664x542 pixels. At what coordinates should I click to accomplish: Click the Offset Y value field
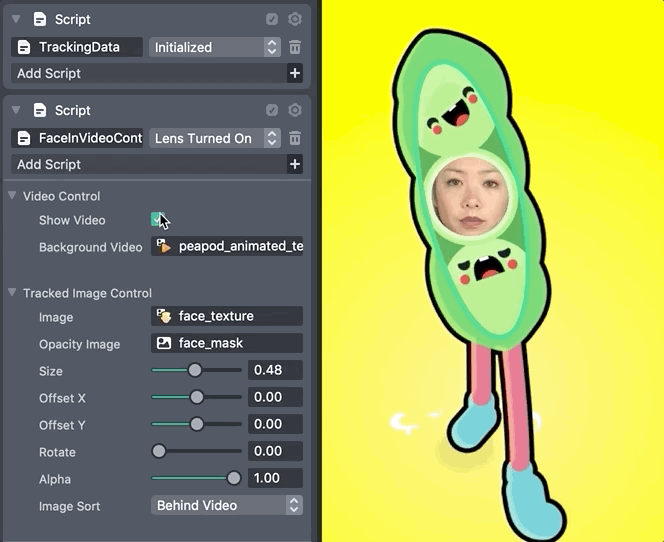(x=275, y=424)
